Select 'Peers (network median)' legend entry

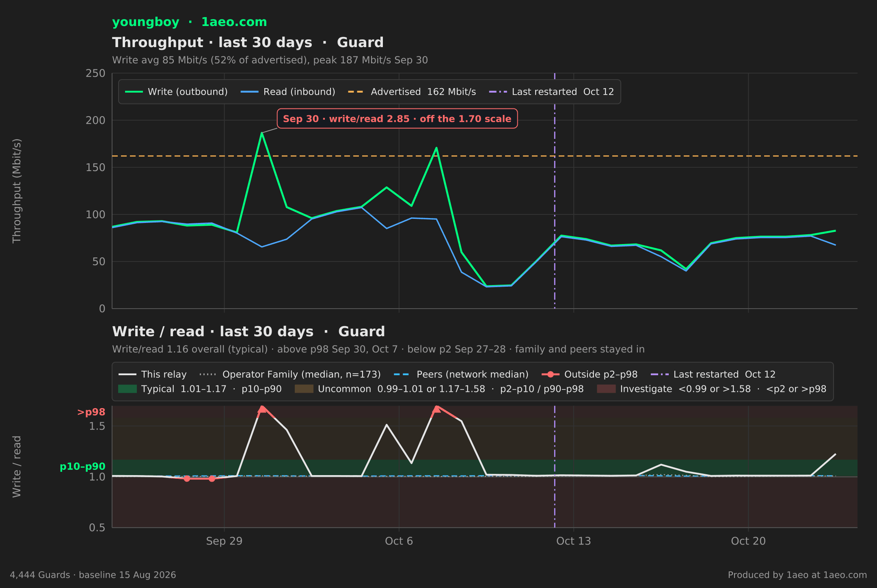click(x=461, y=374)
